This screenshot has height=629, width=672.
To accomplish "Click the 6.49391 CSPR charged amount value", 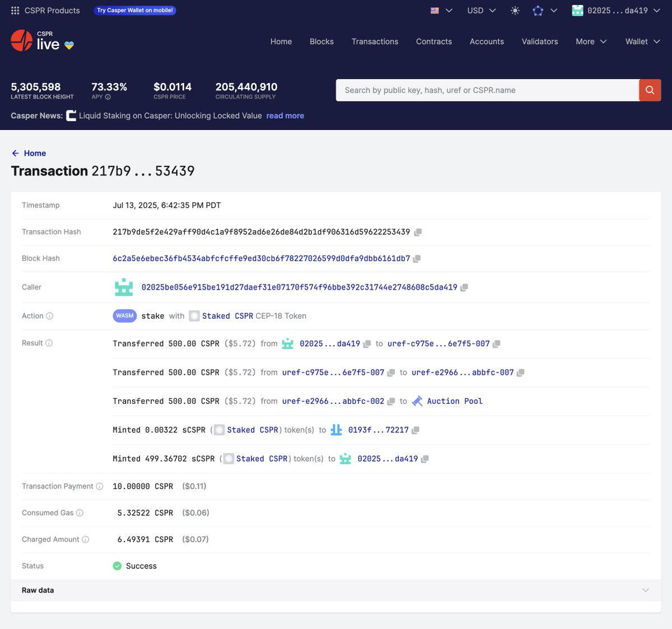I will [x=145, y=539].
